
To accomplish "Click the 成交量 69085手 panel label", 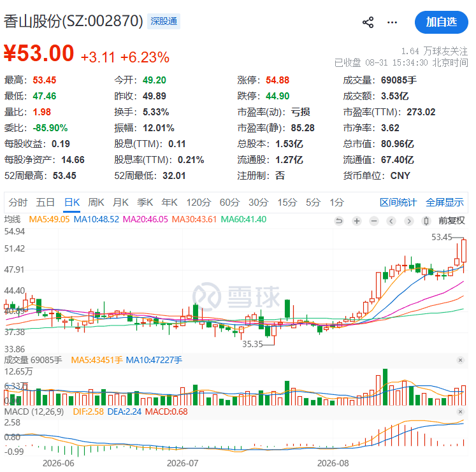I will (x=33, y=360).
